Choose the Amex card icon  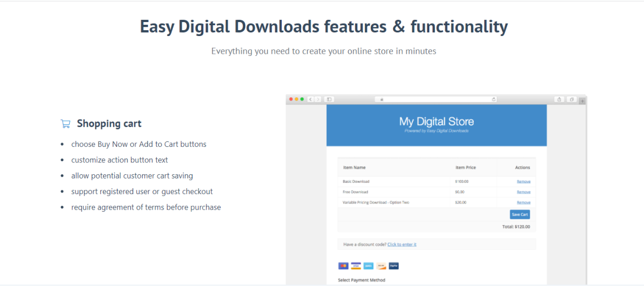tap(368, 266)
